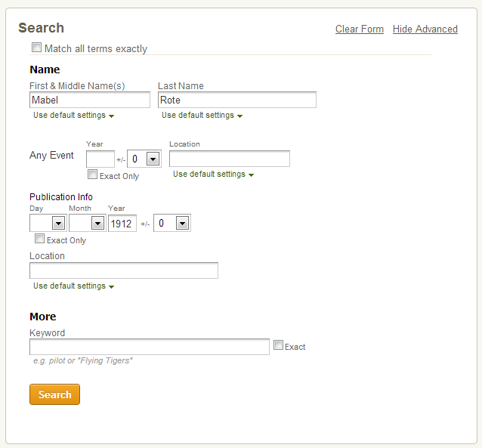Click the Any Event Year field
This screenshot has height=448, width=482.
[100, 159]
